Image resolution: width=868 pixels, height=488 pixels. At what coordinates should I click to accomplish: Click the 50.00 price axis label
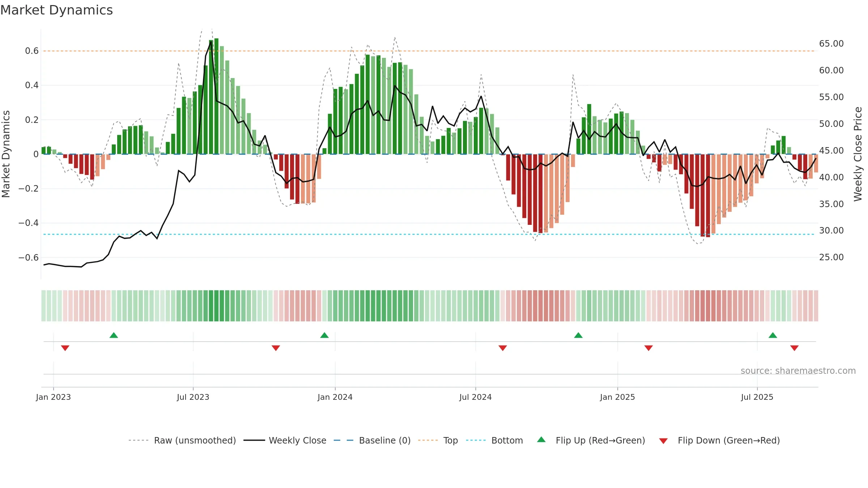coord(831,124)
